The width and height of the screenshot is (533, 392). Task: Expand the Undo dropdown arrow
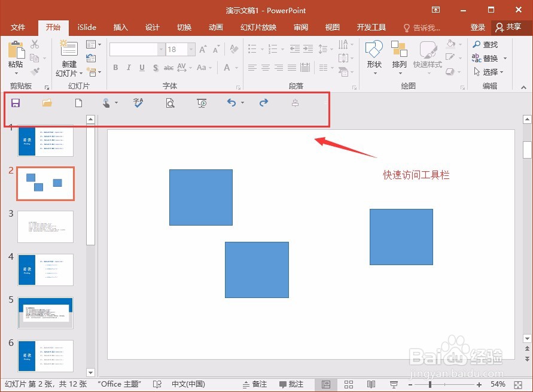242,102
